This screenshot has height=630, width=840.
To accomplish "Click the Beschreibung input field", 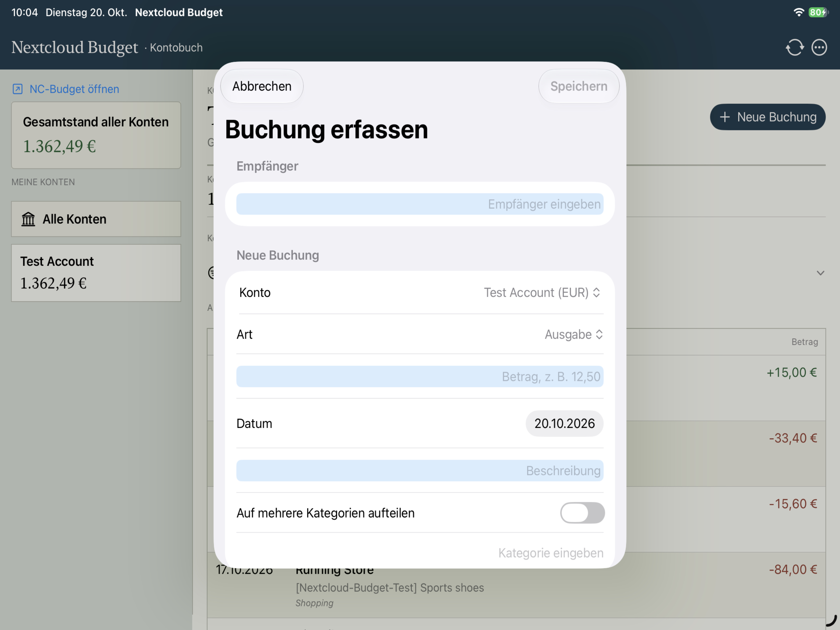I will 420,470.
